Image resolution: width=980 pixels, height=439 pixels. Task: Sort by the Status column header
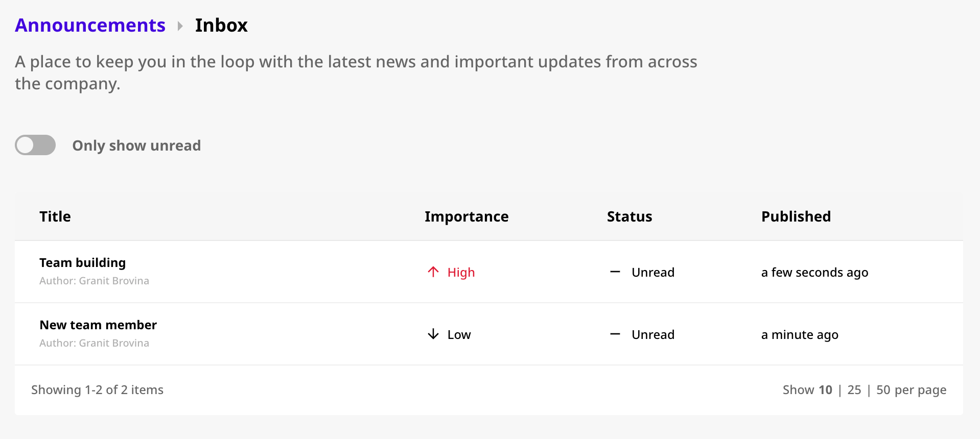point(629,216)
